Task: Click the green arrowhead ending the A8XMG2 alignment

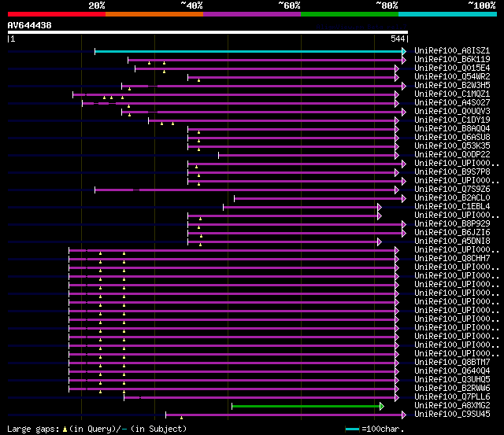Action: click(x=382, y=407)
